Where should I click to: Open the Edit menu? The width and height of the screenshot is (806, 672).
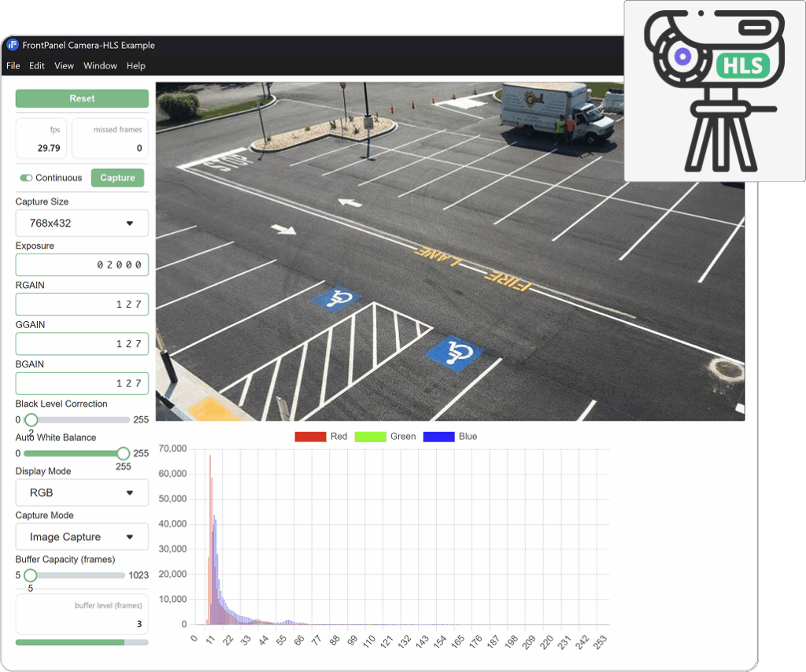tap(36, 66)
